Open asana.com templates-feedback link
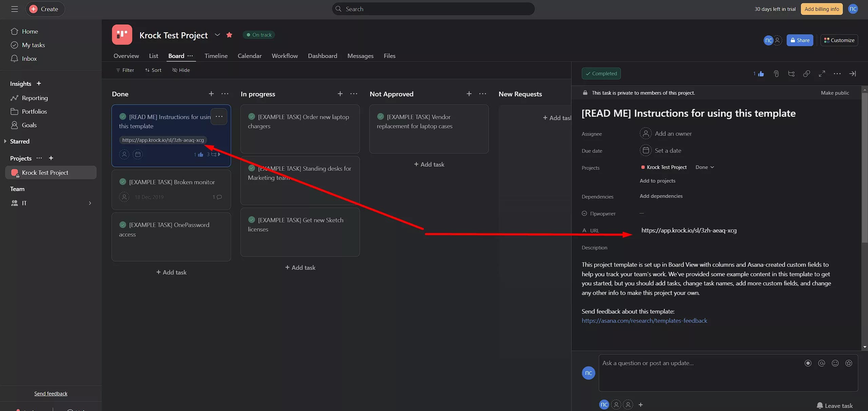Screen dimensions: 868x411 644,321
